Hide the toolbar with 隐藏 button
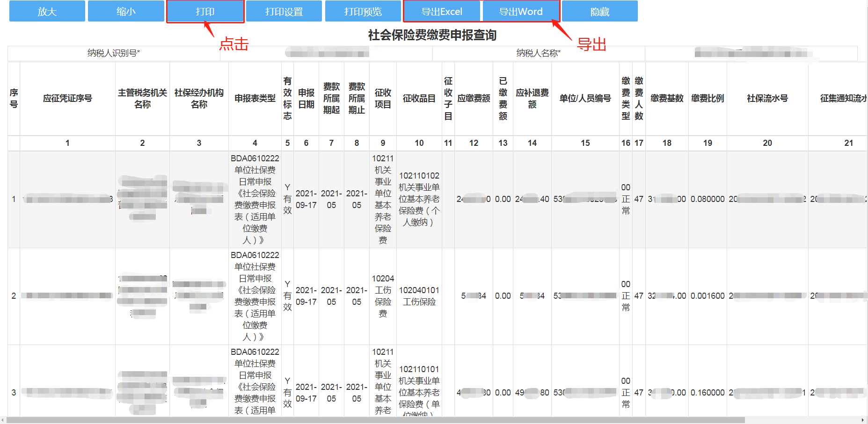 click(x=600, y=11)
